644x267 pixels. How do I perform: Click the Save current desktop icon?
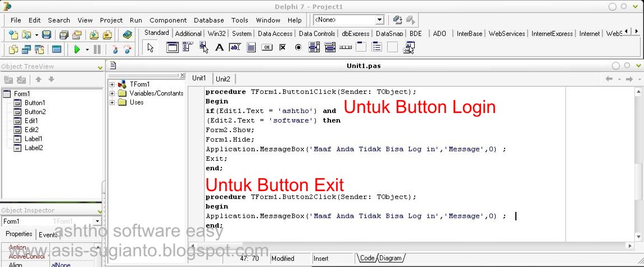point(397,20)
